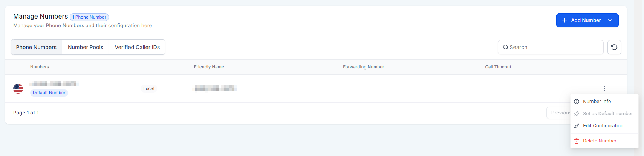Click the refresh icon beside search

(614, 47)
